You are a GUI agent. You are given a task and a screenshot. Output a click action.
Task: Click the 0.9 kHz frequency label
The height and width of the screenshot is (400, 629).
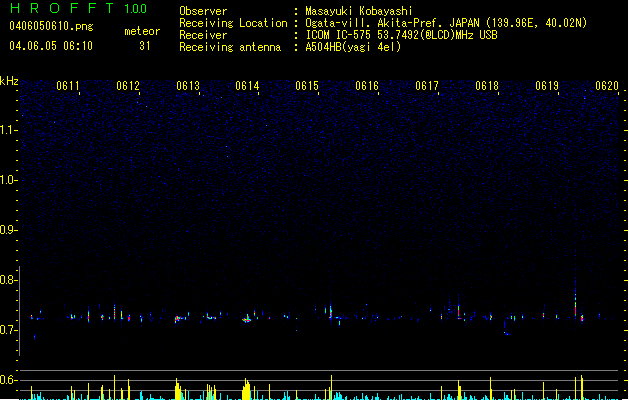[8, 230]
